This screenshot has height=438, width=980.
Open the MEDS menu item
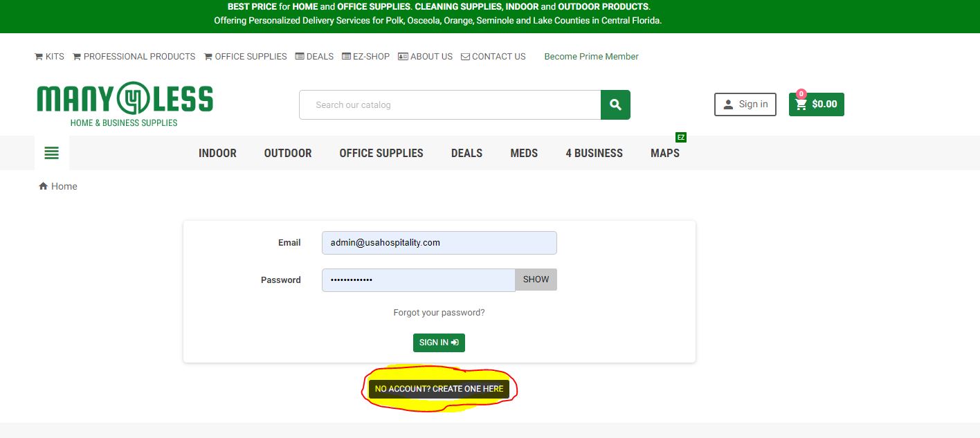tap(524, 153)
